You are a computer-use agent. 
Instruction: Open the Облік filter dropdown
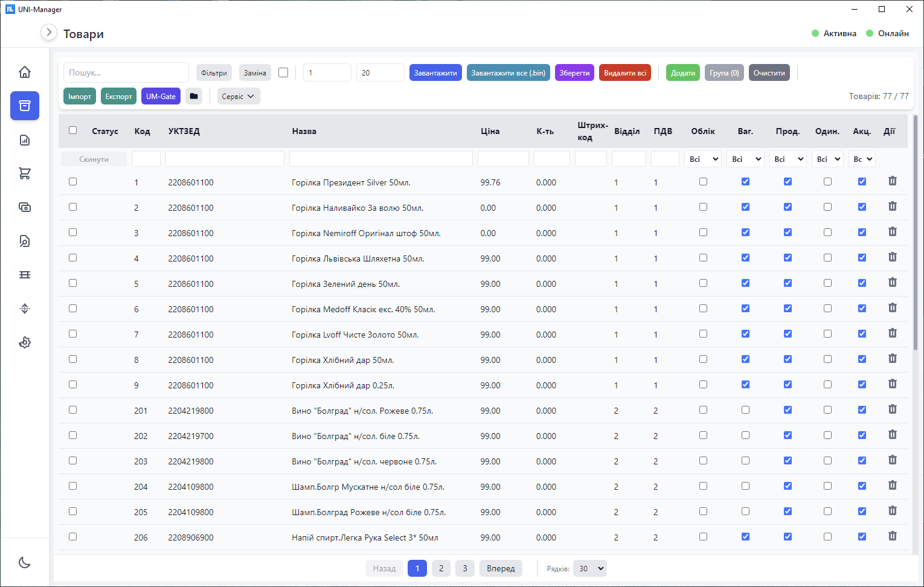point(704,159)
